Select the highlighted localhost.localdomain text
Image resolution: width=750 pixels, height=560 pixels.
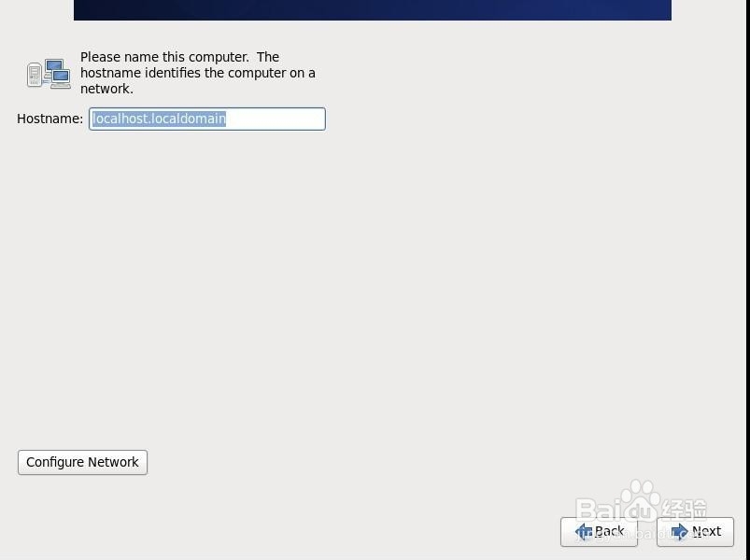(159, 119)
